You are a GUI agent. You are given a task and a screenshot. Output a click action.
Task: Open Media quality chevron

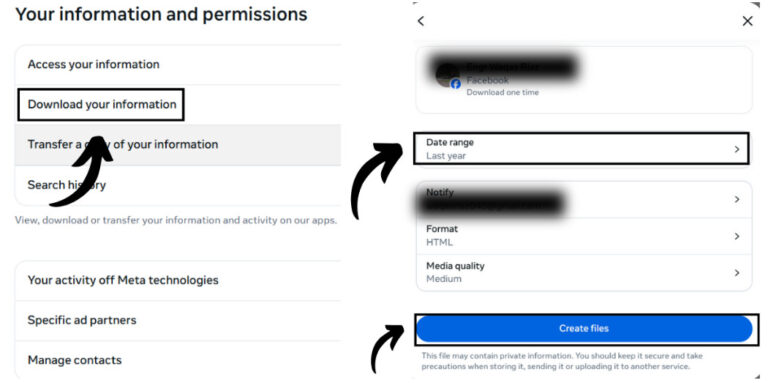click(737, 273)
